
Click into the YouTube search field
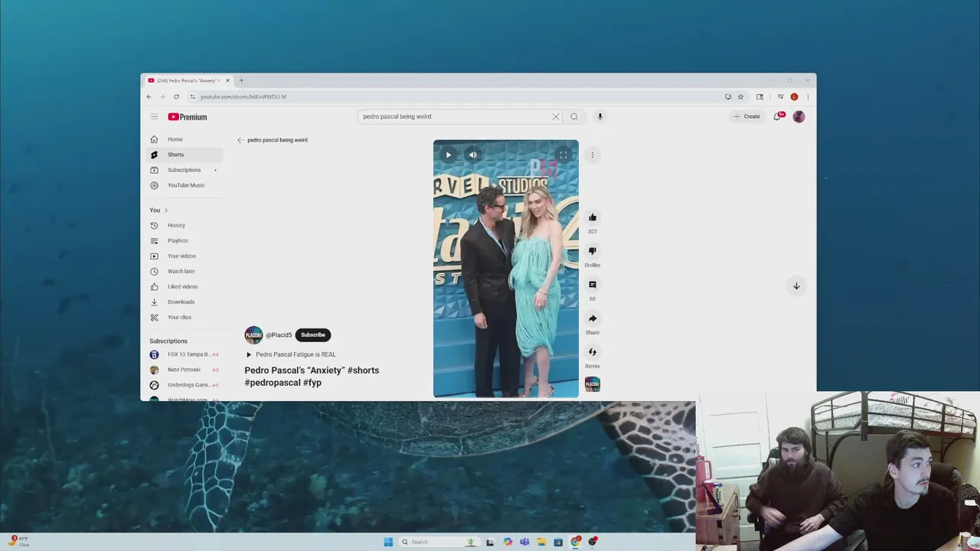456,116
